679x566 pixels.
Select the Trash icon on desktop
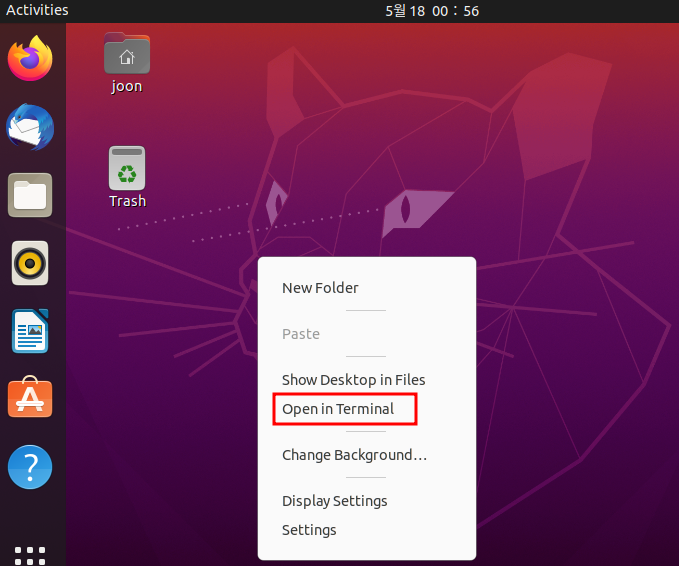[x=127, y=178]
